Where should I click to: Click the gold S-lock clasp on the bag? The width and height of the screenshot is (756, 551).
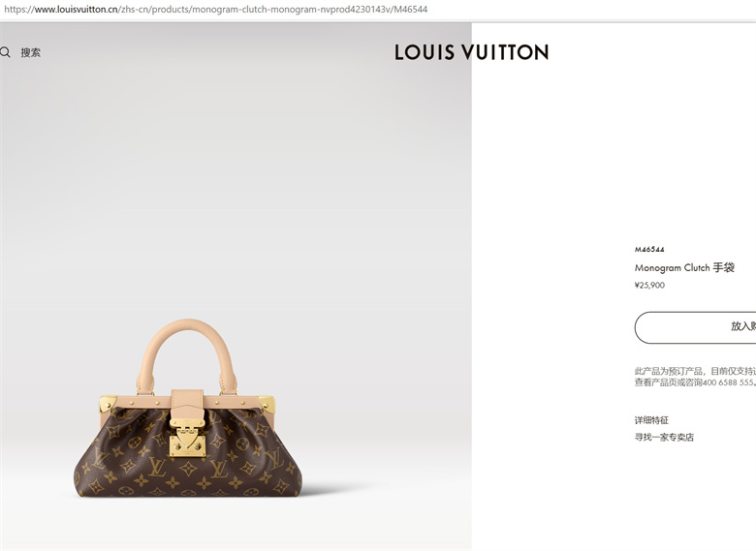pyautogui.click(x=187, y=439)
